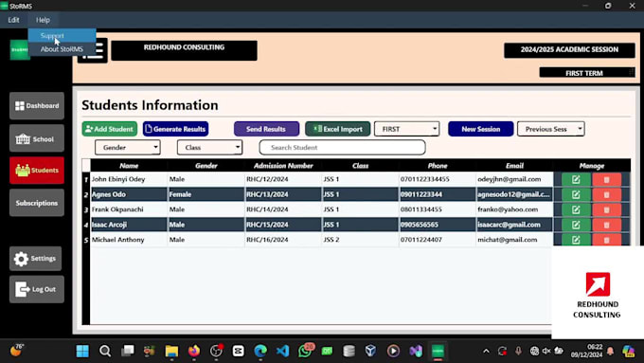The height and width of the screenshot is (363, 644).
Task: Open the School section
Action: (37, 139)
